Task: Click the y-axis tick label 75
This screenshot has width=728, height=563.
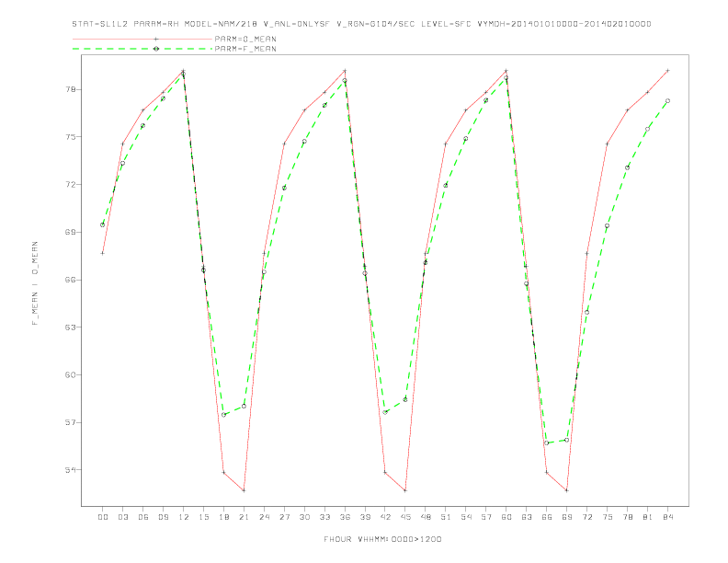Action: tap(70, 137)
